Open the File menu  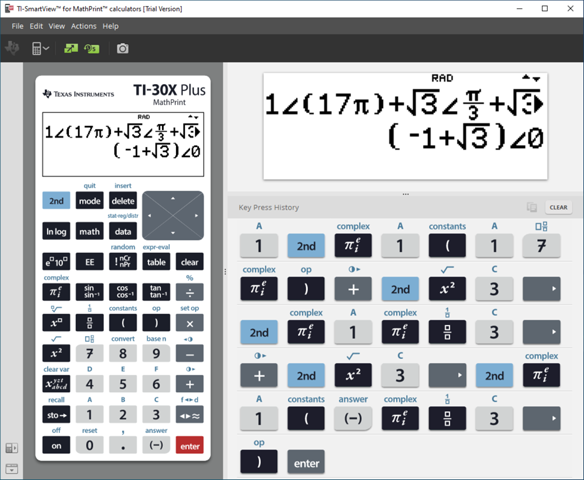click(17, 26)
